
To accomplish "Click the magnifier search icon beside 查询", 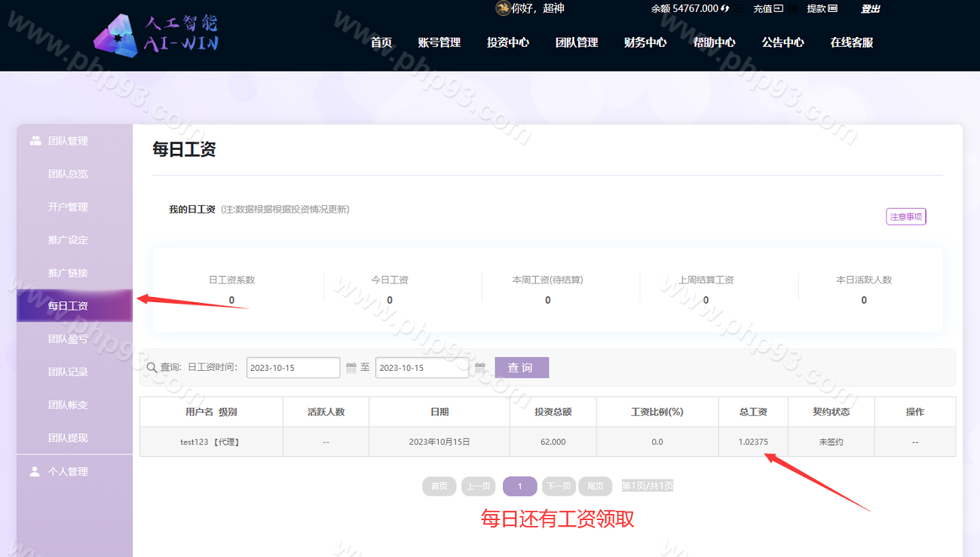I will coord(152,368).
